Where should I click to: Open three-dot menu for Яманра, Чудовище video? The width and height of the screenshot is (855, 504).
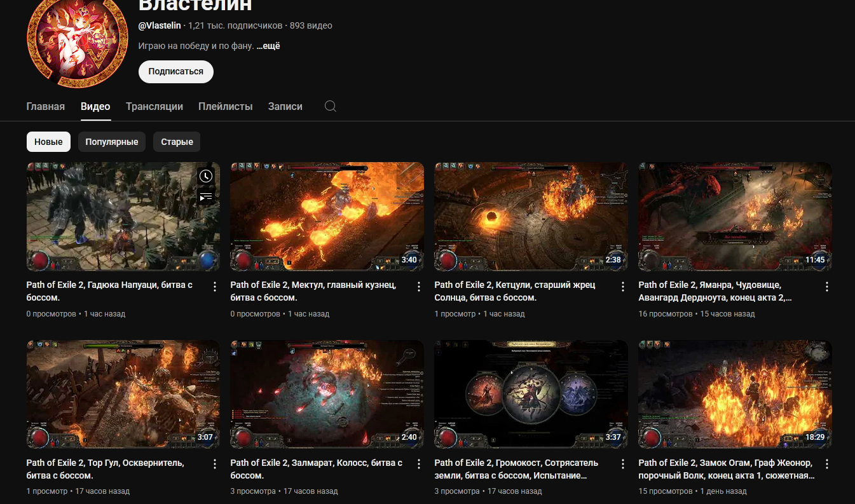point(827,287)
